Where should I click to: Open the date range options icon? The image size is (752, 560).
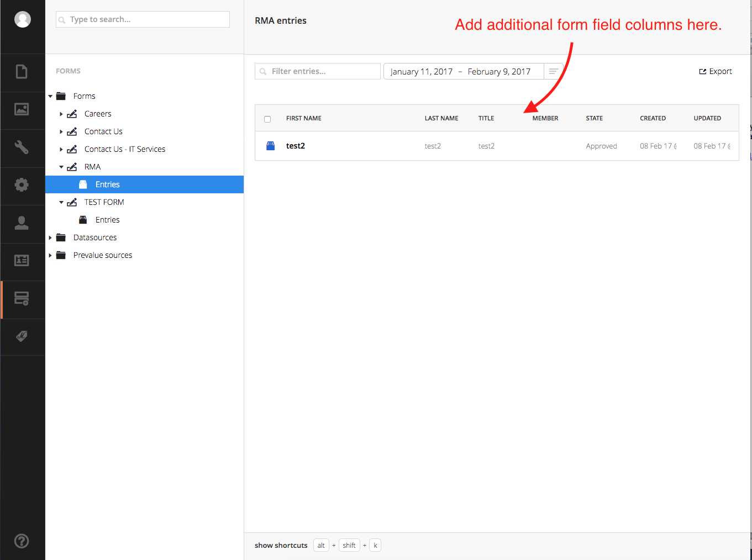[x=553, y=71]
